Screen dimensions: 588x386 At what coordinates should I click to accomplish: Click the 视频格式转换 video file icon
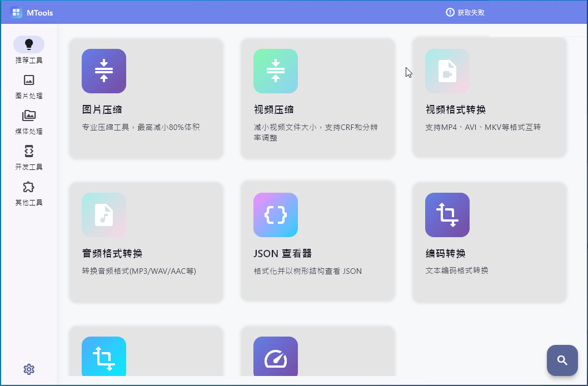tap(447, 71)
